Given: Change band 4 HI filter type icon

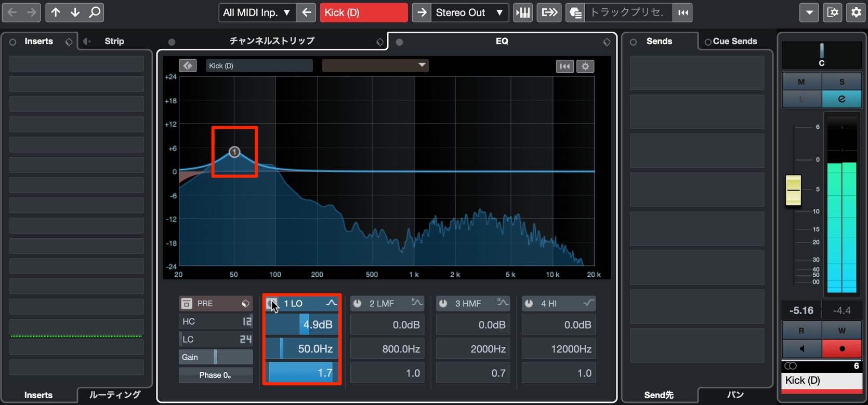Looking at the screenshot, I should (x=588, y=302).
